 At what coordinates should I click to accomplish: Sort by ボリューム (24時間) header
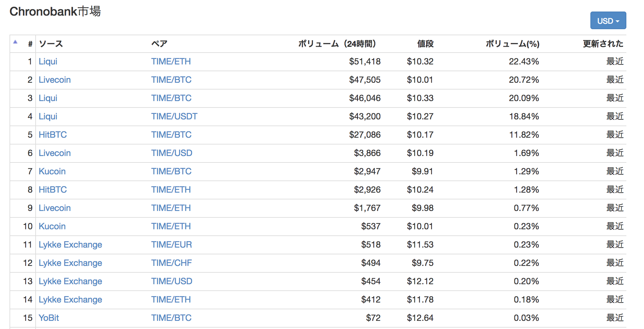tap(337, 44)
